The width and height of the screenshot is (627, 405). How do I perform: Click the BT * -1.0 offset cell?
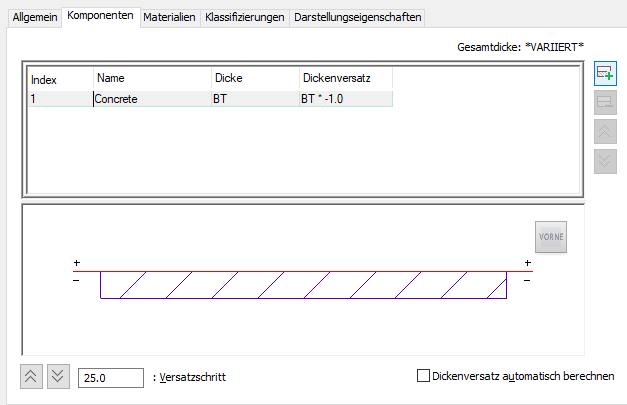[x=346, y=99]
